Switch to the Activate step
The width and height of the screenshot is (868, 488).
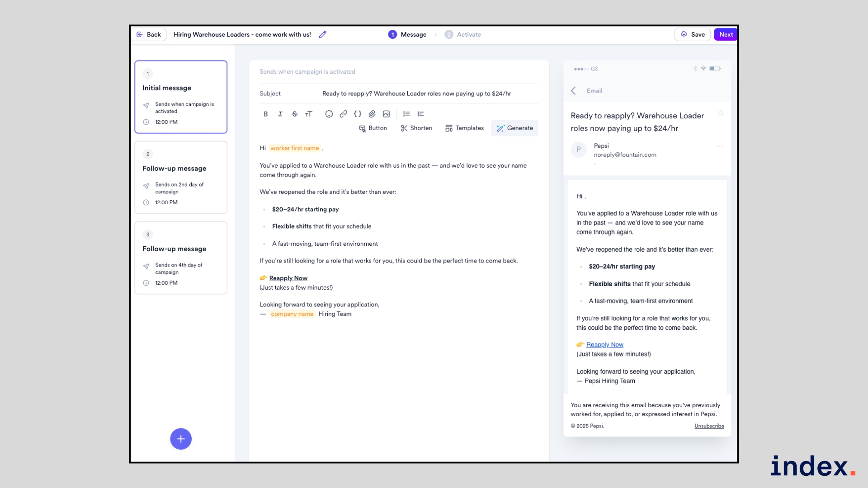click(x=463, y=34)
